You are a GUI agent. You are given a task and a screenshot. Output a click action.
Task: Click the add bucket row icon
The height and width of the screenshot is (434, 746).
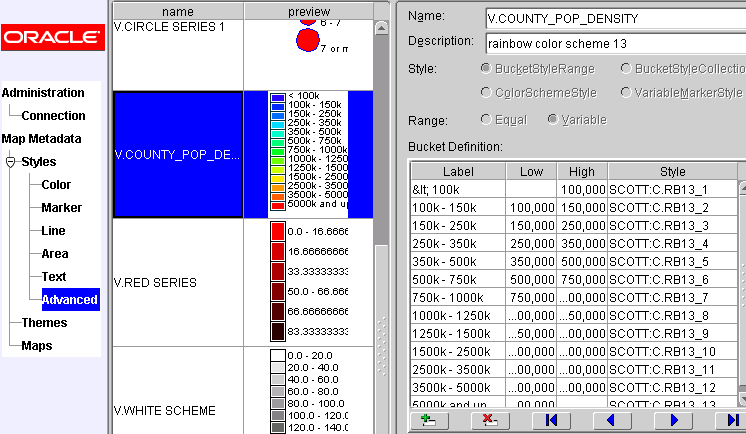click(428, 420)
